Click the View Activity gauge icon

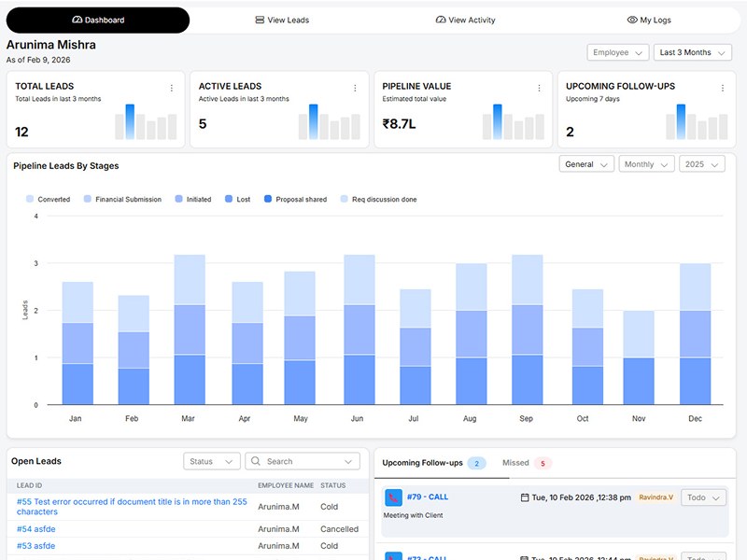point(441,20)
